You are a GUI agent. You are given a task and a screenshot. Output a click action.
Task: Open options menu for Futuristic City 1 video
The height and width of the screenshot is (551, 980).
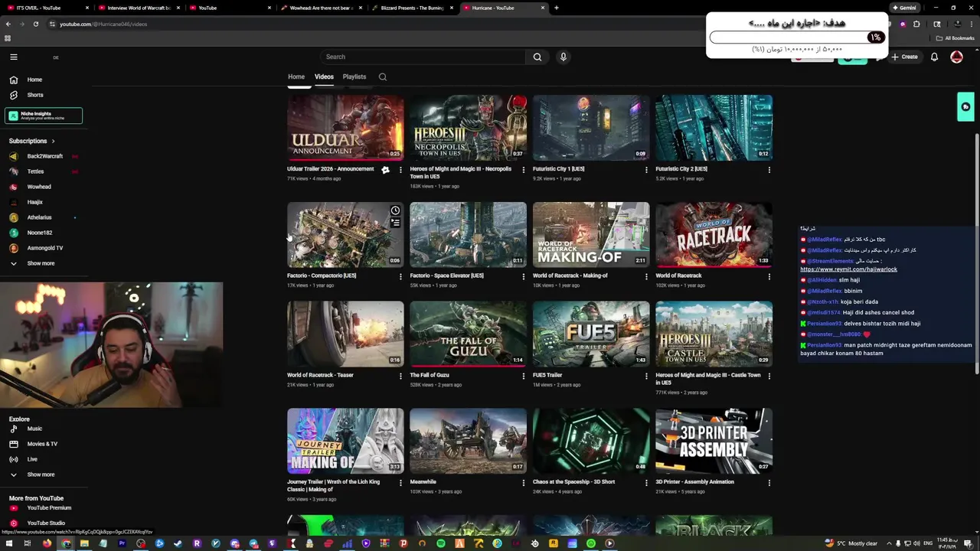[x=646, y=170]
